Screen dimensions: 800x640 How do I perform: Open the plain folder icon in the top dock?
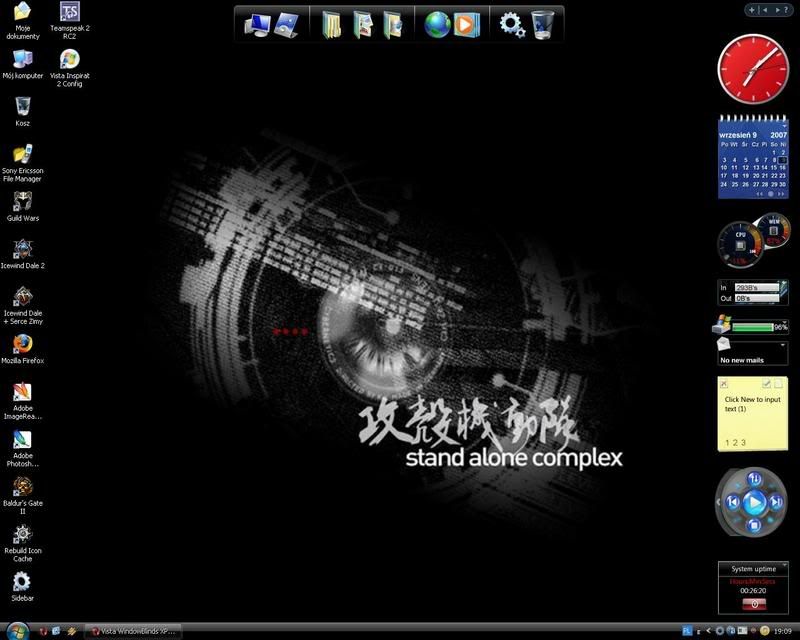tap(332, 24)
